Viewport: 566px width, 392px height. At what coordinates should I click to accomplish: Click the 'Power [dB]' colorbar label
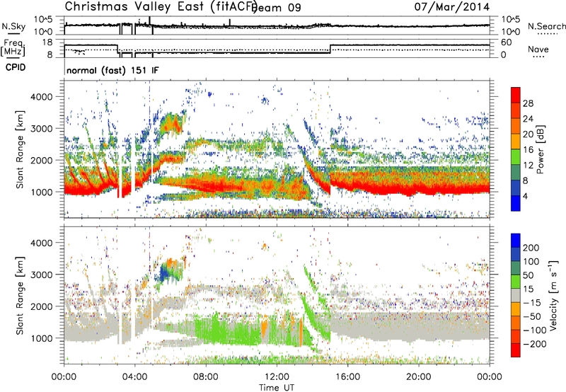[x=540, y=149]
